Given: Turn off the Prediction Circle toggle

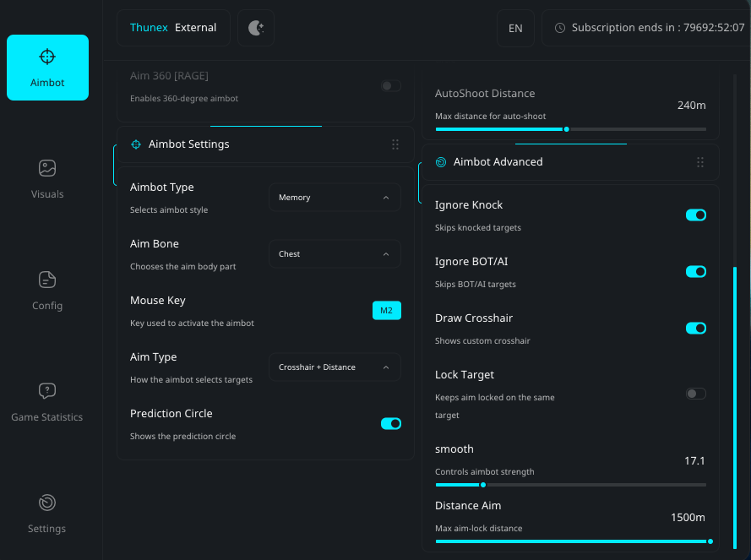Looking at the screenshot, I should tap(391, 423).
